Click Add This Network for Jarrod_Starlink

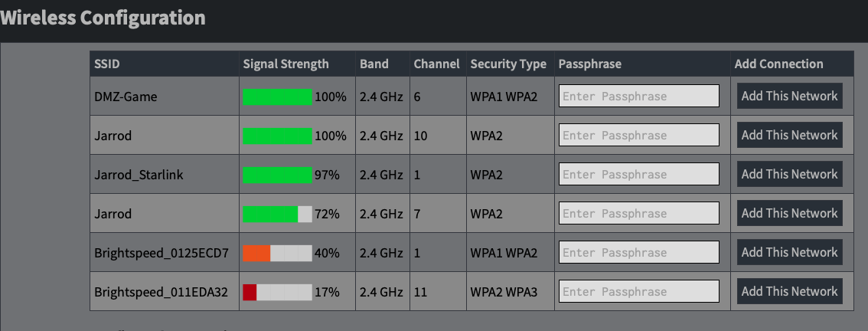tap(789, 174)
